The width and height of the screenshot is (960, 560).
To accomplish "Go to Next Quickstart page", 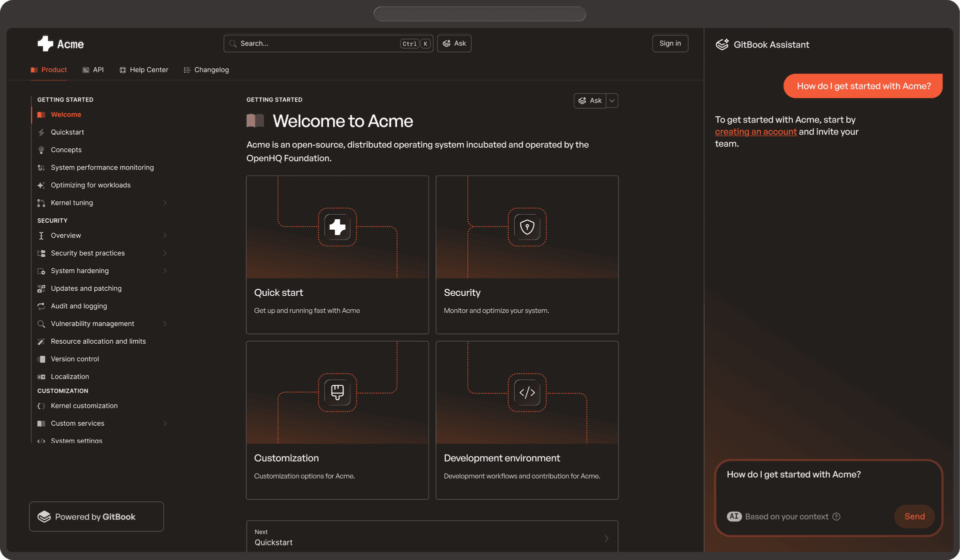I will pos(432,537).
